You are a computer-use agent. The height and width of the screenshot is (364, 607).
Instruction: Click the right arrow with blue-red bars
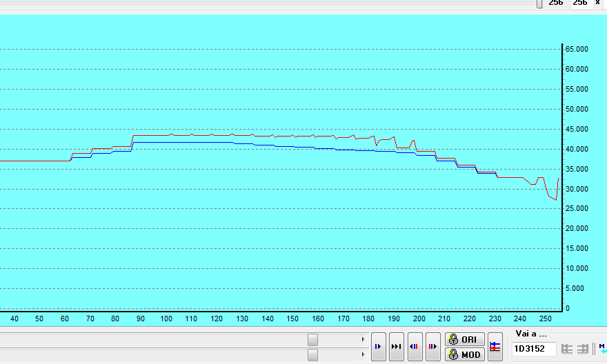(432, 347)
